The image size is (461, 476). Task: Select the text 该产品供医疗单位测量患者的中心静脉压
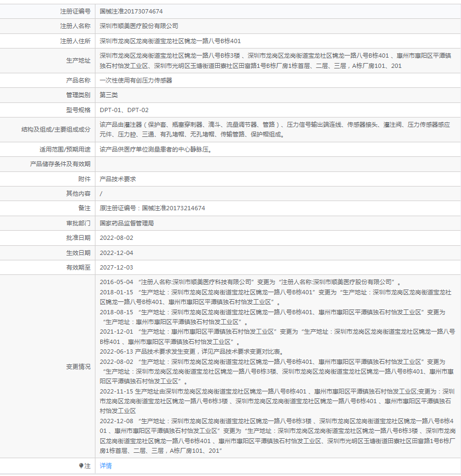coord(155,149)
